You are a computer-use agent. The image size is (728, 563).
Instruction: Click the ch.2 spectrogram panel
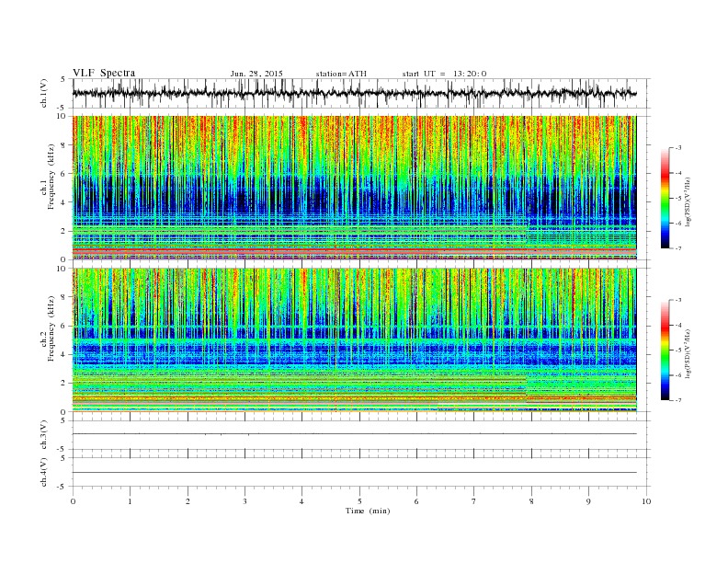(x=355, y=340)
